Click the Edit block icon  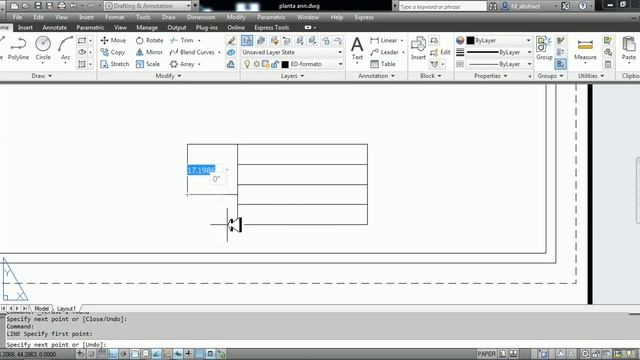pyautogui.click(x=440, y=52)
